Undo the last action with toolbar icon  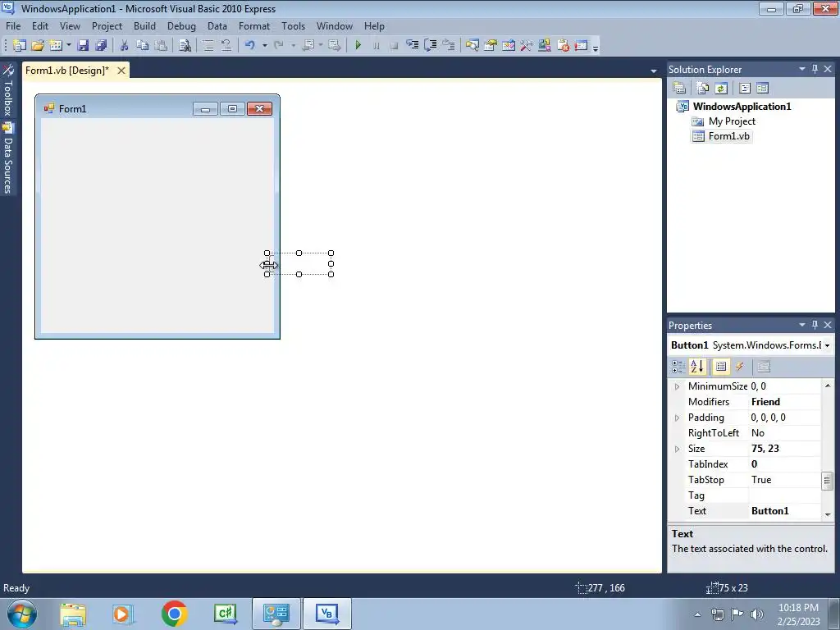point(249,46)
